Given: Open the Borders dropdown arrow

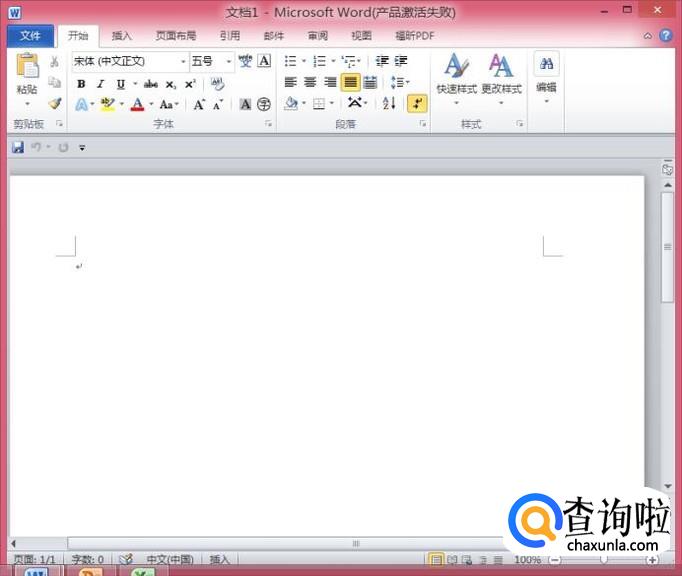Looking at the screenshot, I should pyautogui.click(x=332, y=104).
